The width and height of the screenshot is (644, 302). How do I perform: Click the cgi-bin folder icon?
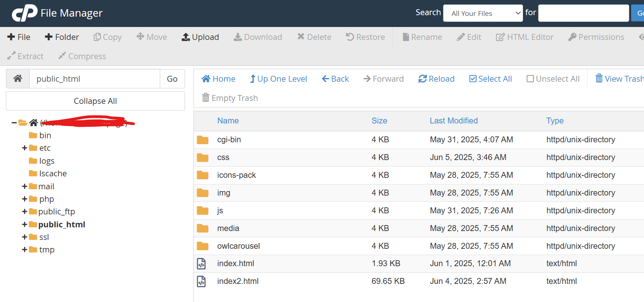point(202,140)
